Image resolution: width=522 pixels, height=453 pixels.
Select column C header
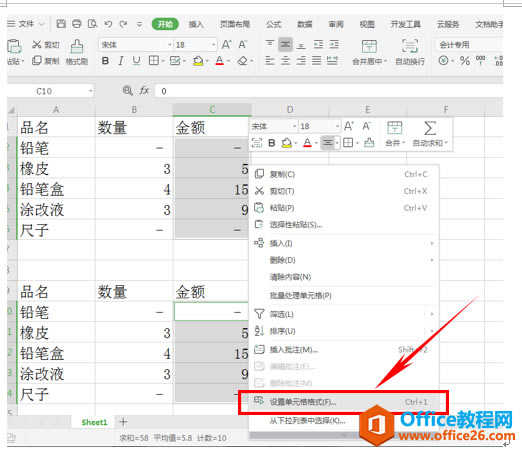pos(212,109)
